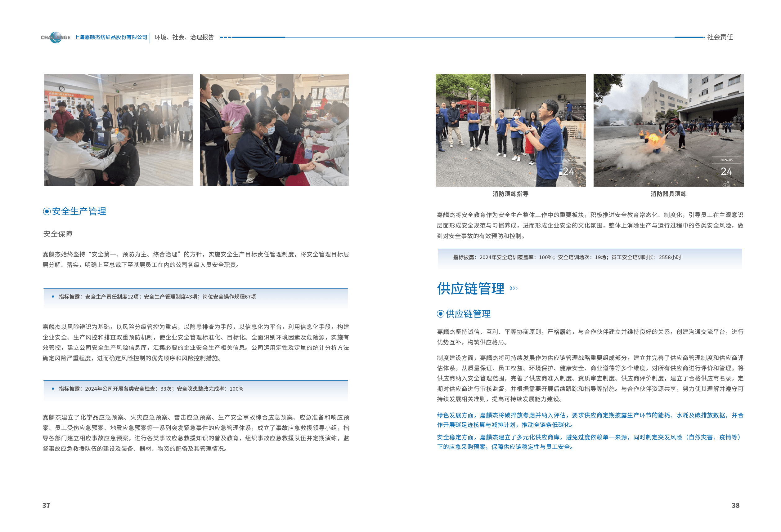The width and height of the screenshot is (781, 532).
Task: Click the Challenge globe logo icon
Action: 56,37
